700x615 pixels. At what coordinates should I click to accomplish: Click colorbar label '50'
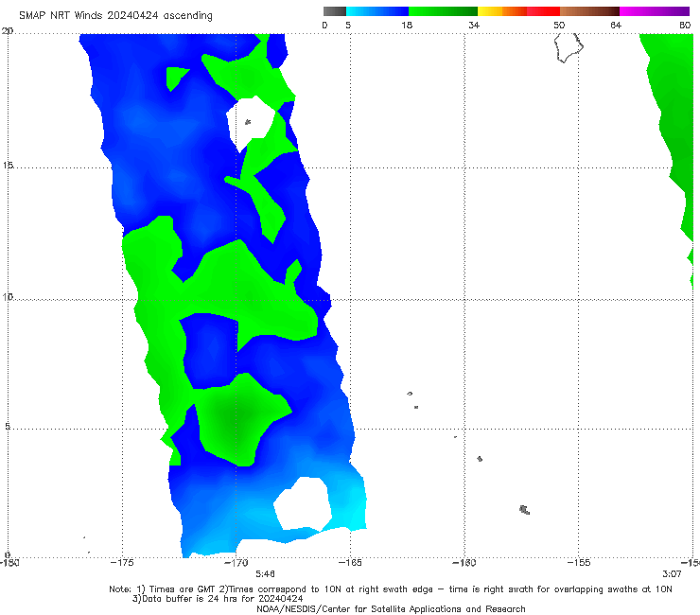(559, 26)
